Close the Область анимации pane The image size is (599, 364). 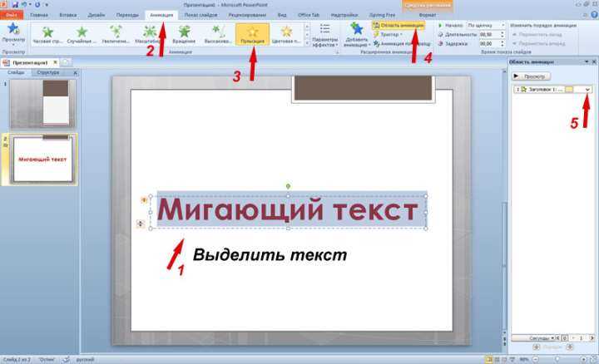[594, 61]
